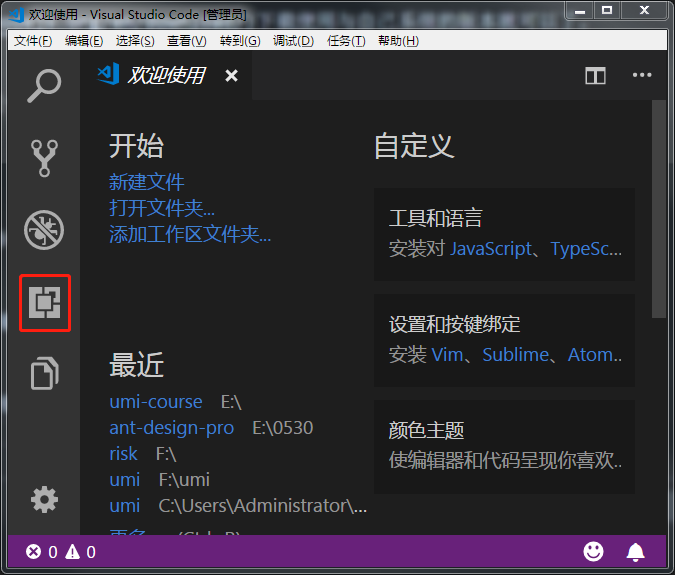Click the 颜色主题 card
675x575 pixels.
(504, 447)
